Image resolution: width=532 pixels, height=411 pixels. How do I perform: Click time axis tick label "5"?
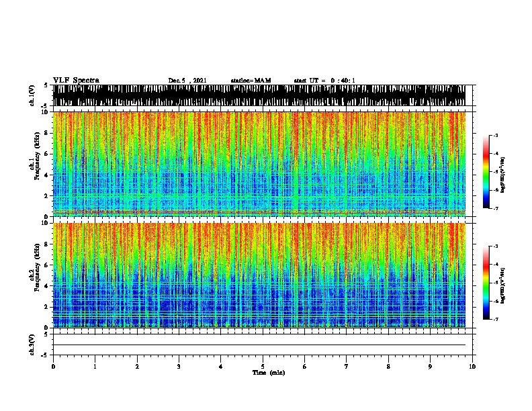(263, 367)
